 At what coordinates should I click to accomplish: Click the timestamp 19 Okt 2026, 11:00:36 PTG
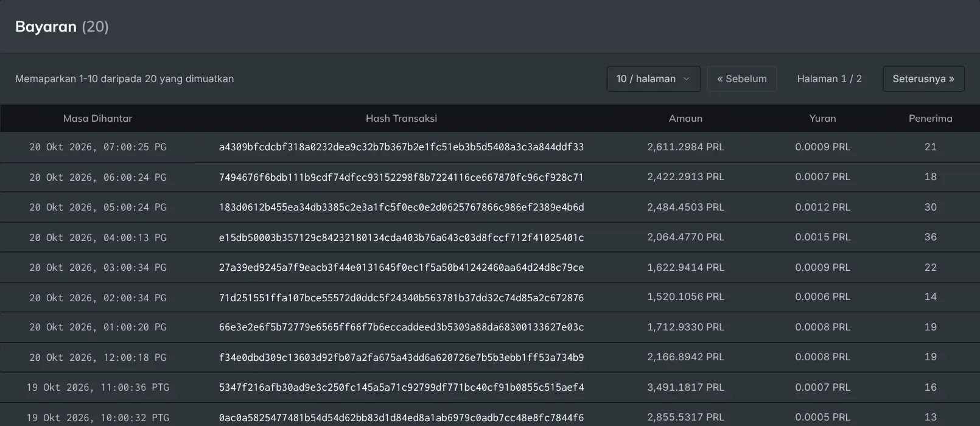tap(97, 388)
